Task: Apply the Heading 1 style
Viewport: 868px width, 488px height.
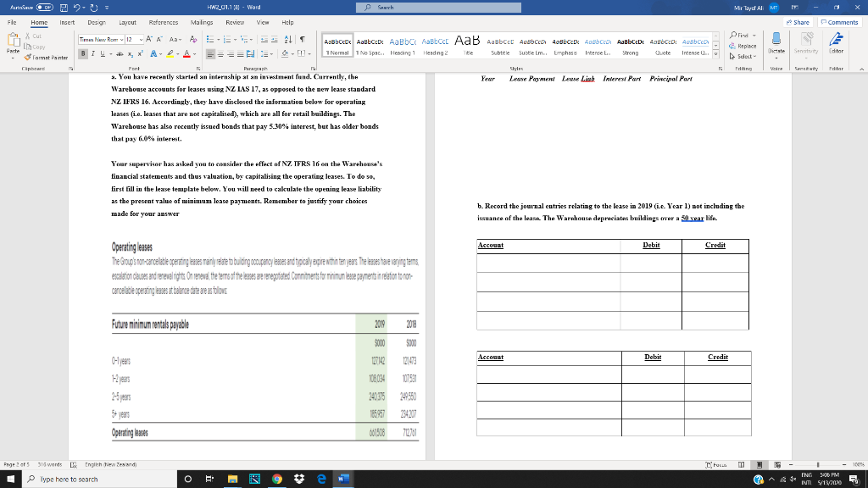Action: coord(402,47)
